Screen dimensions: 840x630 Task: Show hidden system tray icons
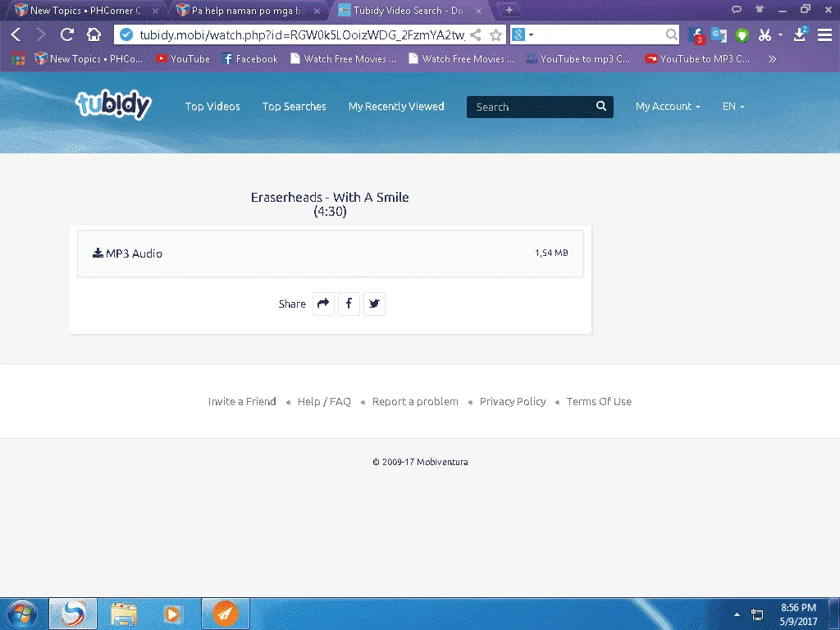point(737,614)
